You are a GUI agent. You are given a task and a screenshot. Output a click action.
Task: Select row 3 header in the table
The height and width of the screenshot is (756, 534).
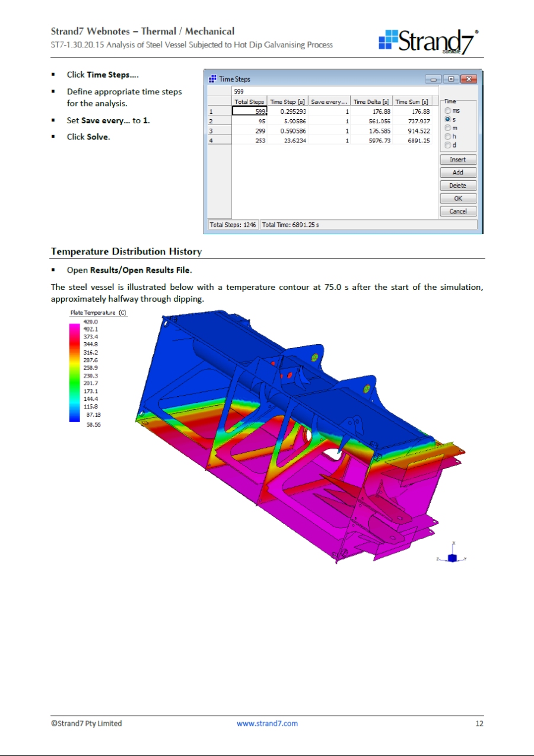coord(218,131)
